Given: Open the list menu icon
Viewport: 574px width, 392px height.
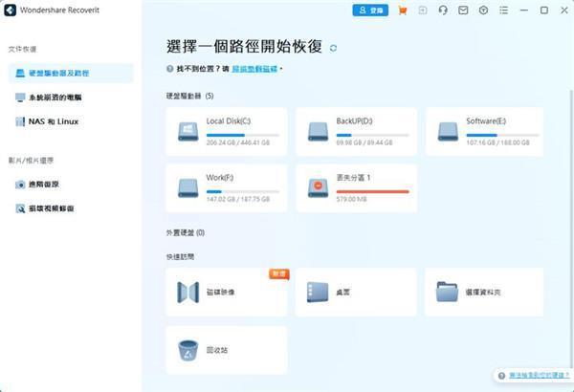Looking at the screenshot, I should tap(504, 11).
